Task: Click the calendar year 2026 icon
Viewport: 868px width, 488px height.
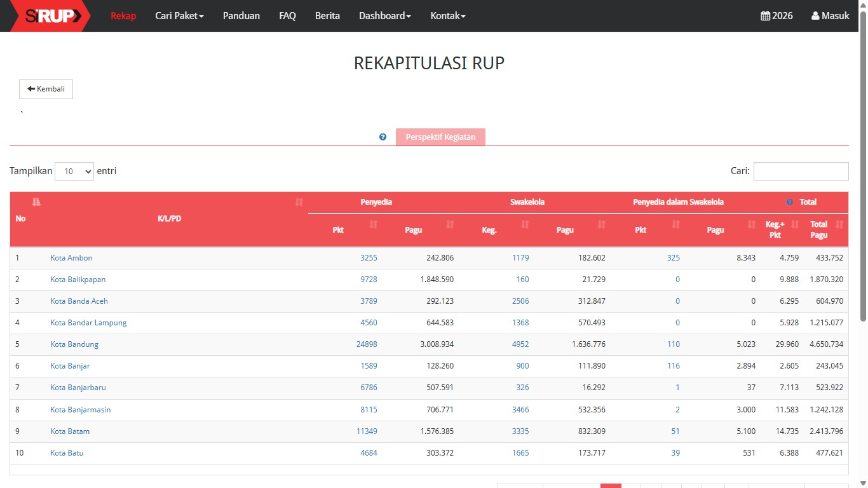Action: click(x=765, y=16)
